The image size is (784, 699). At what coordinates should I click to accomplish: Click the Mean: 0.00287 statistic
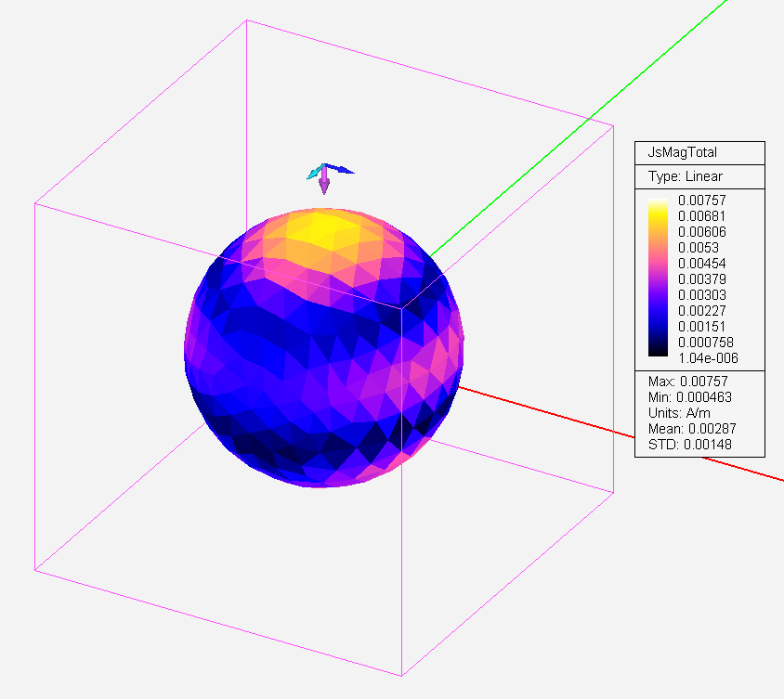click(692, 429)
